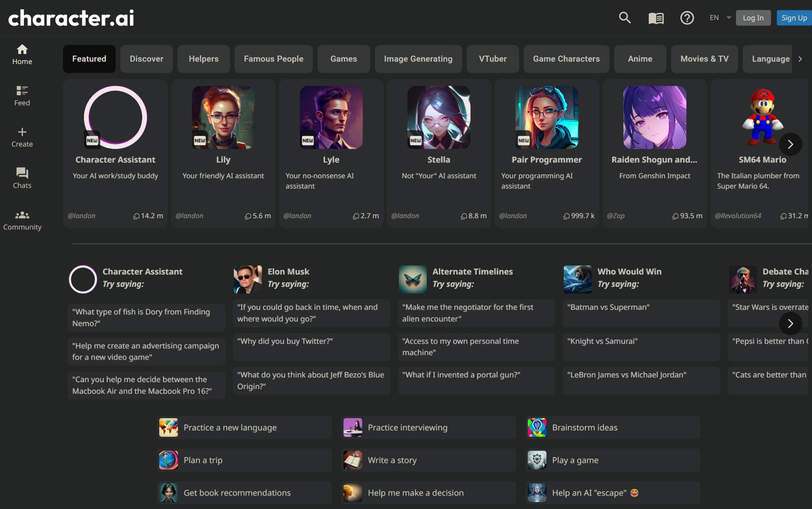
Task: Show next featured characters with arrow
Action: click(x=790, y=144)
